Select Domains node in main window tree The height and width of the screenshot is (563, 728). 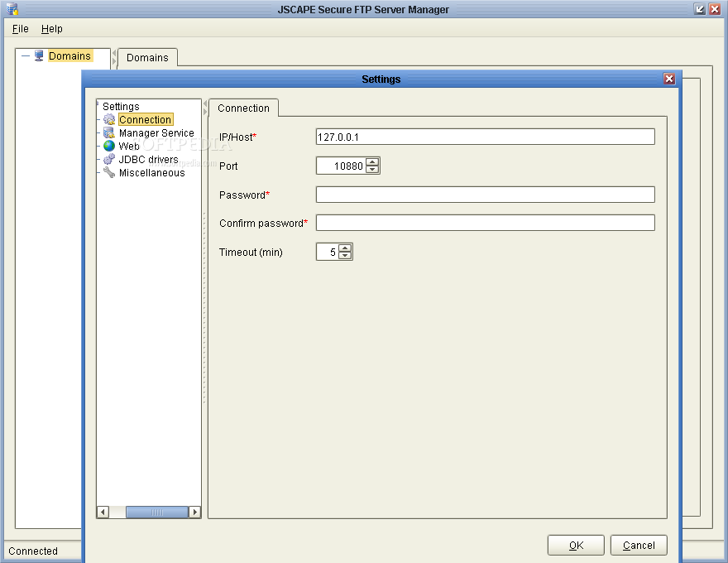point(70,55)
